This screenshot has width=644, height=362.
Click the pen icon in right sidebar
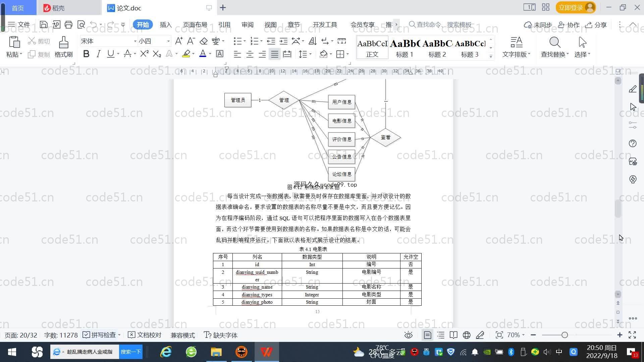click(x=633, y=89)
